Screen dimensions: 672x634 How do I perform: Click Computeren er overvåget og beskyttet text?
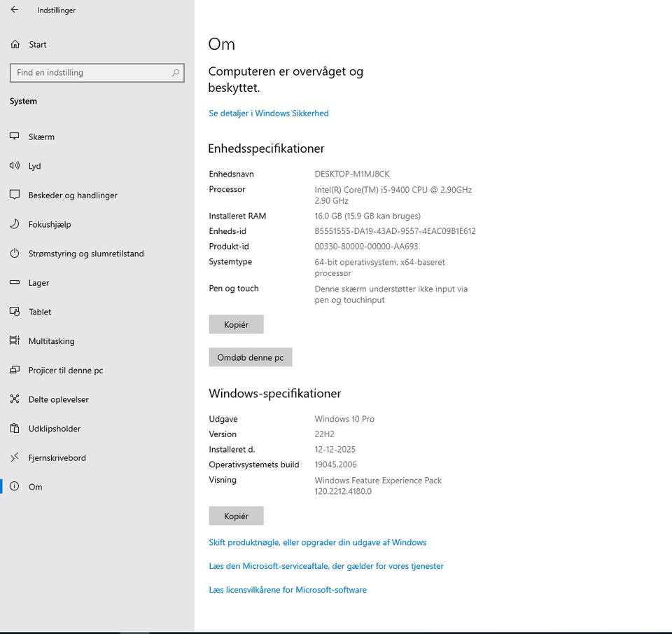pos(286,79)
